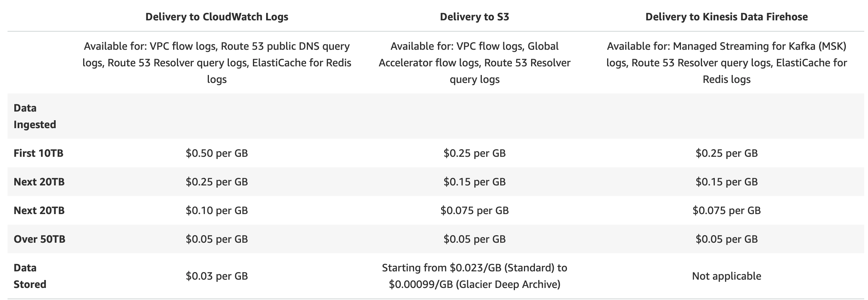This screenshot has height=300, width=868.
Task: Click the "Delivery to CloudWatch Logs" column header
Action: coord(217,17)
